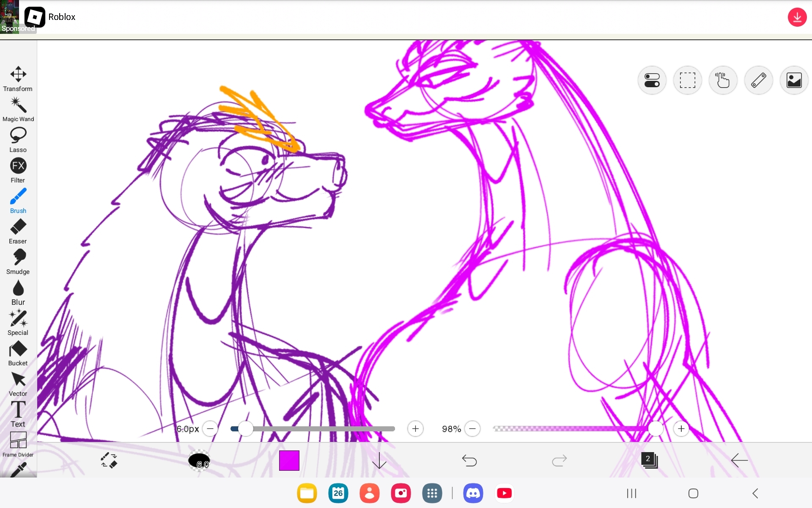Open the material image menu

(x=794, y=80)
